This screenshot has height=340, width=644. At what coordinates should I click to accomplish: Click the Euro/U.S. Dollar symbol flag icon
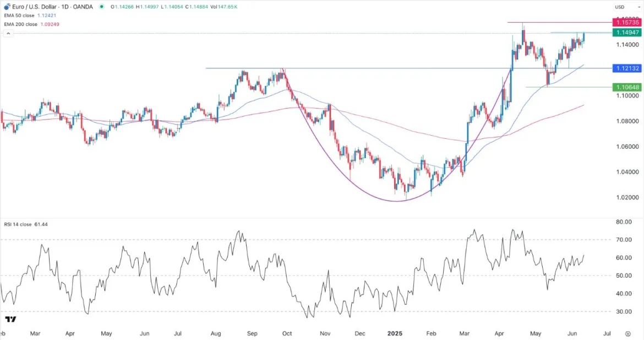tap(7, 7)
